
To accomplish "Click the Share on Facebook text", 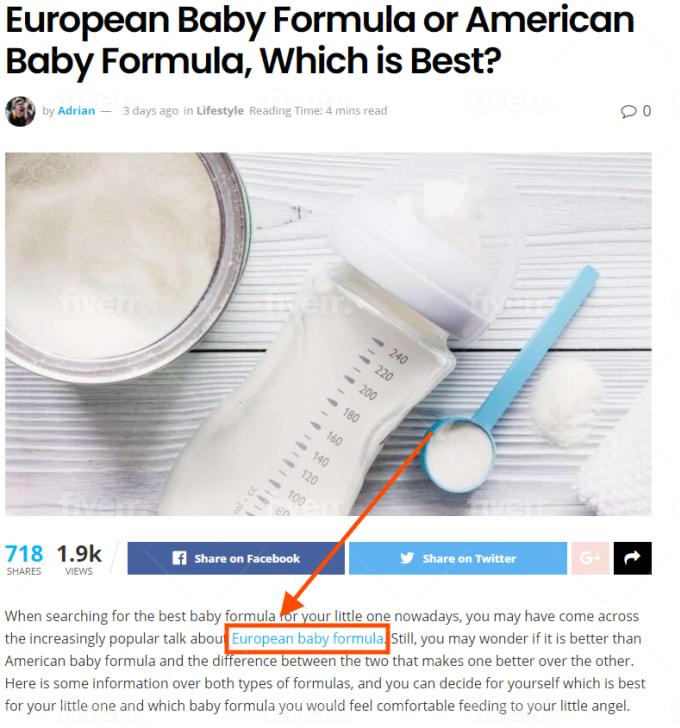I will point(247,559).
